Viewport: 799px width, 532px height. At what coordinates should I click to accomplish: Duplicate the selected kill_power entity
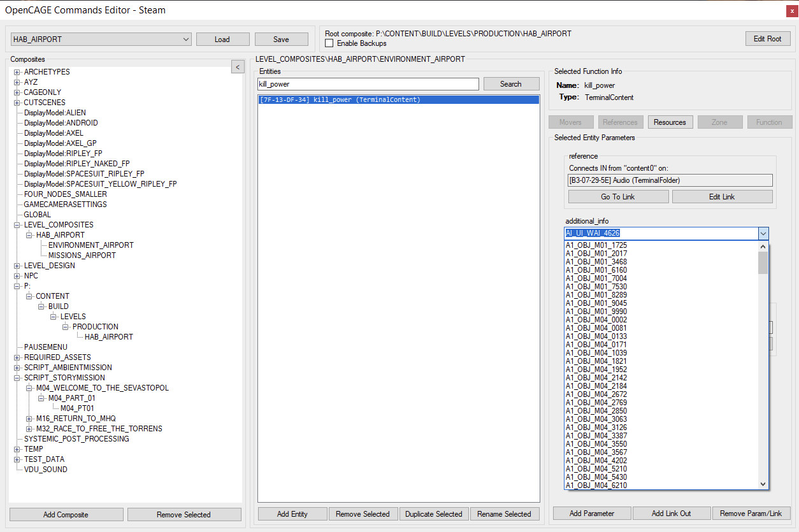pos(433,514)
